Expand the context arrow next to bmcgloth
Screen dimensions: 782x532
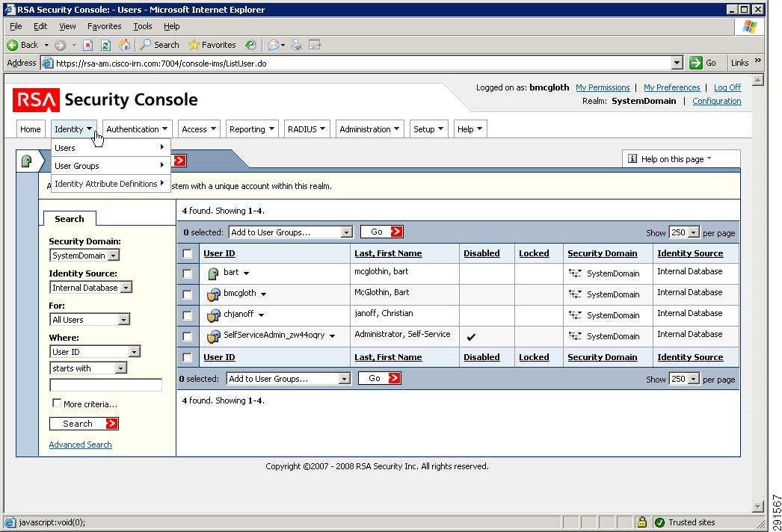pos(263,294)
